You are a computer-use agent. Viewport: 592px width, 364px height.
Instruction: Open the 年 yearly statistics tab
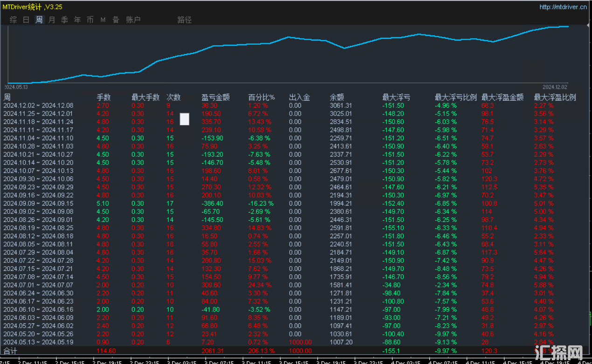tap(77, 20)
